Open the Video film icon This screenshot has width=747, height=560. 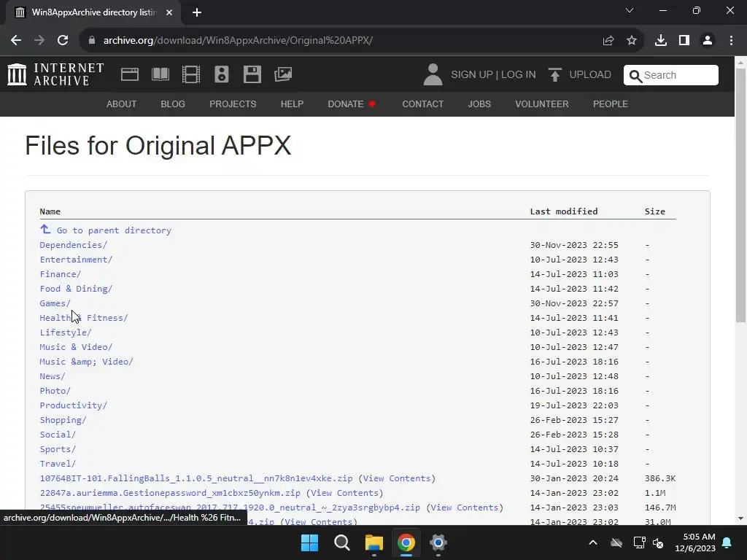click(x=191, y=74)
